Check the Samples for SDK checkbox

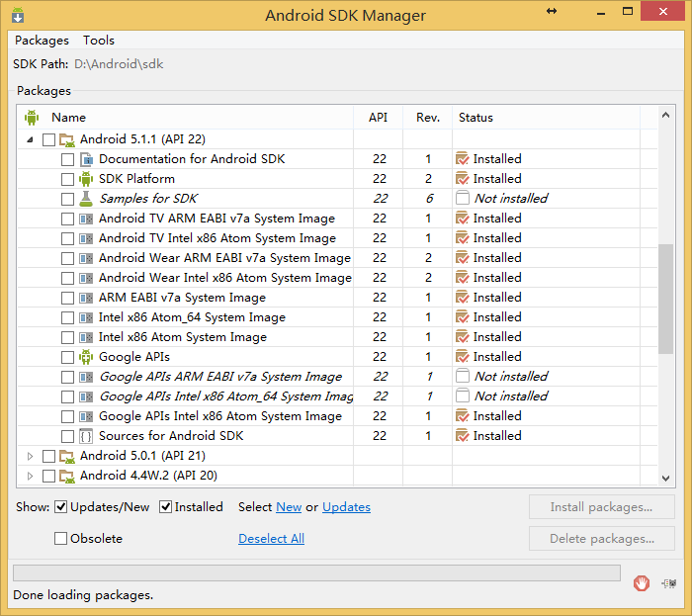[x=67, y=199]
